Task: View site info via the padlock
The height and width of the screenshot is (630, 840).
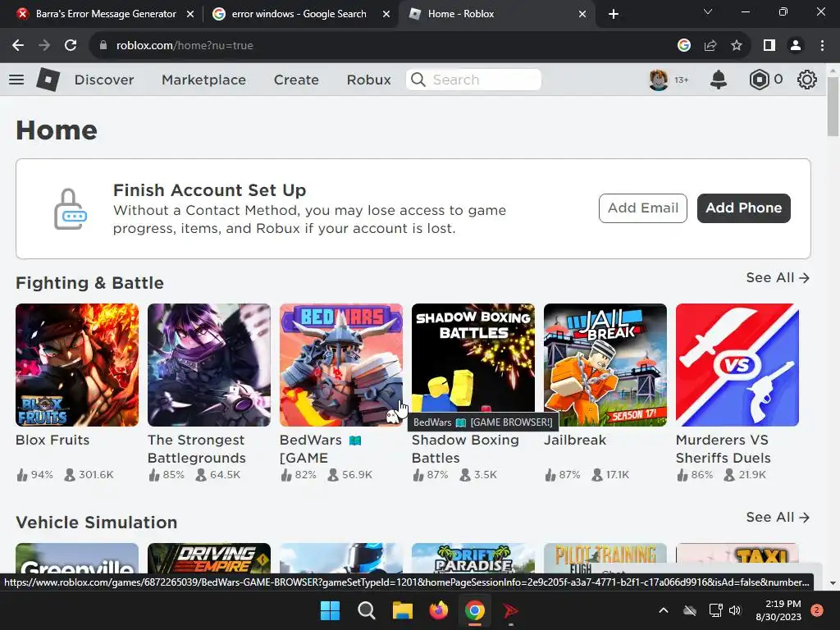Action: click(103, 46)
